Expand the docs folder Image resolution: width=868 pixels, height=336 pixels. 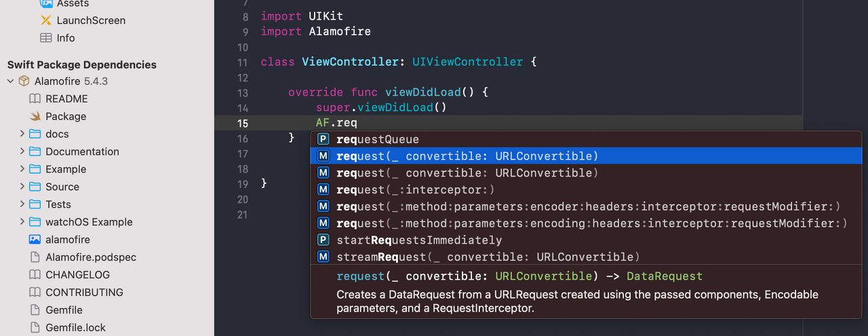tap(22, 134)
